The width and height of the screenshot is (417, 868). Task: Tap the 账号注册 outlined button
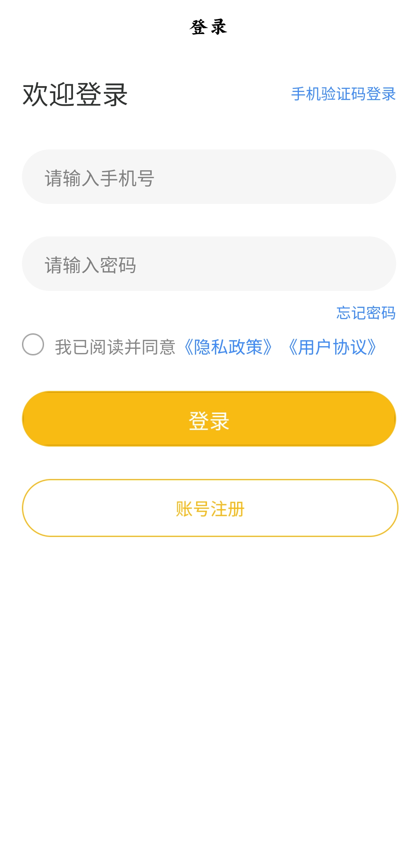(210, 508)
